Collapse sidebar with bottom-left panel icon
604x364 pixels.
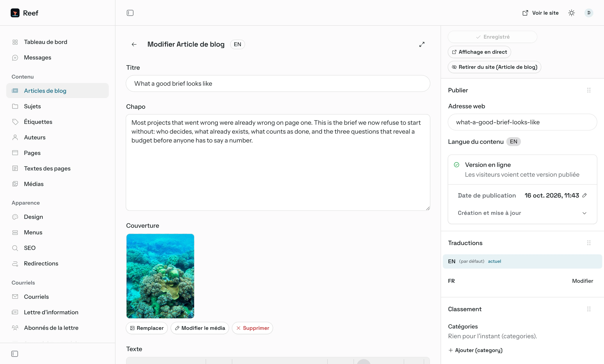tap(15, 354)
